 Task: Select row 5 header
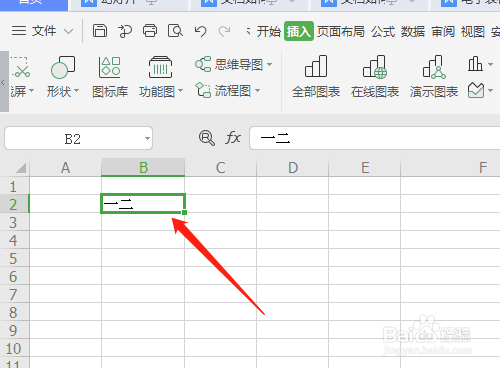point(13,258)
